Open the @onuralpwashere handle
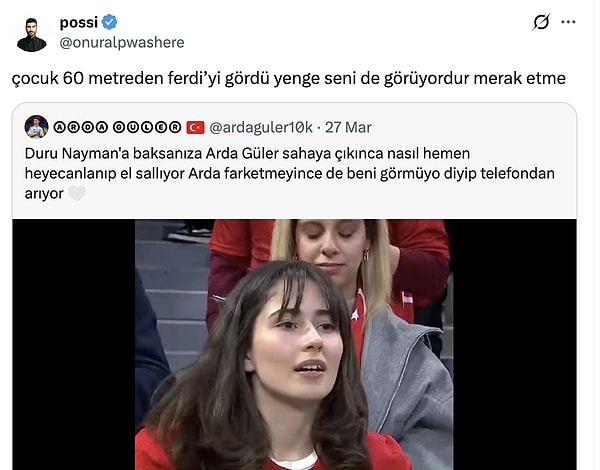 (122, 42)
